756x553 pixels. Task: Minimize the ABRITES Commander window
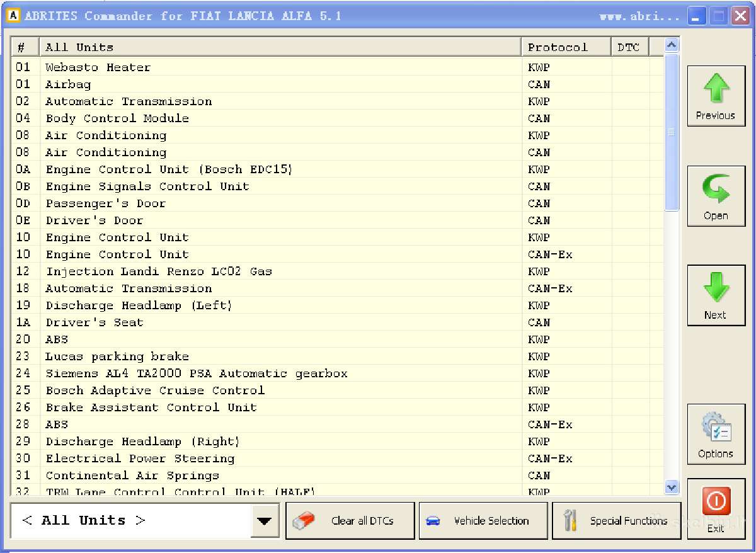(x=696, y=16)
